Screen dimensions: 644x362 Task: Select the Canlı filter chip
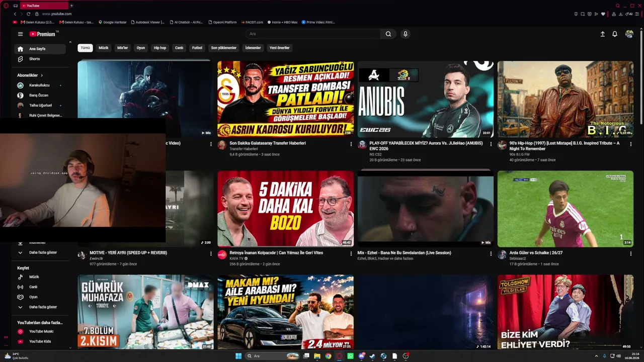179,48
